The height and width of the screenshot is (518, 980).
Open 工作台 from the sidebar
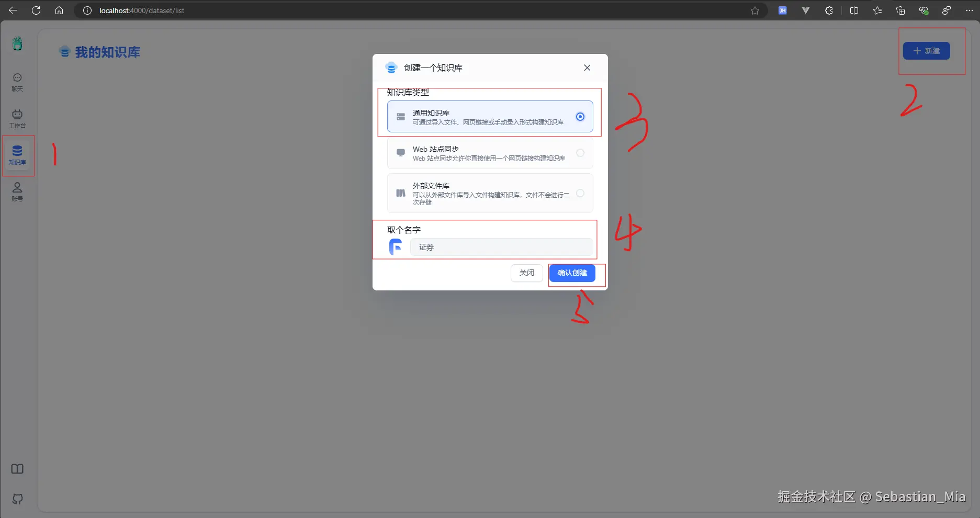[17, 118]
